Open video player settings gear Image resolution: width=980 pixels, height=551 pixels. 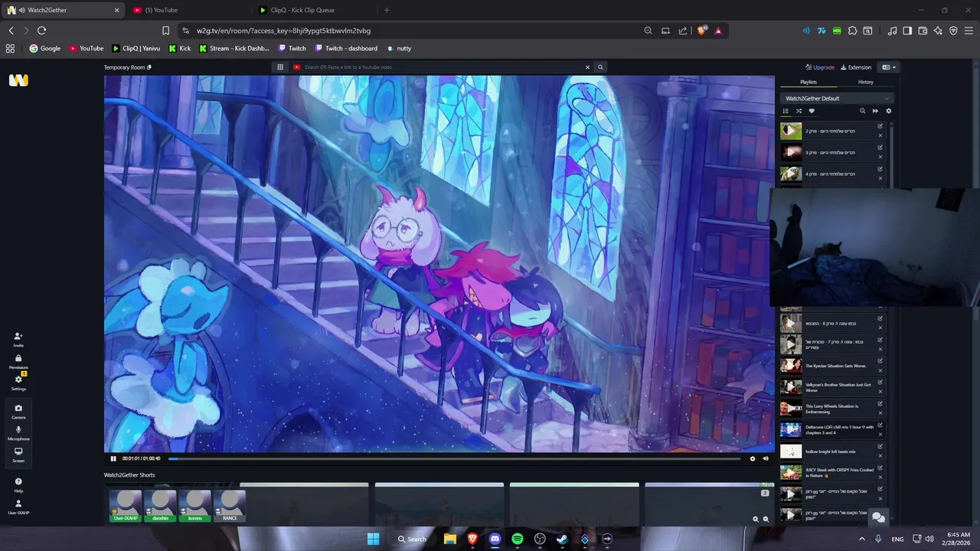(752, 458)
